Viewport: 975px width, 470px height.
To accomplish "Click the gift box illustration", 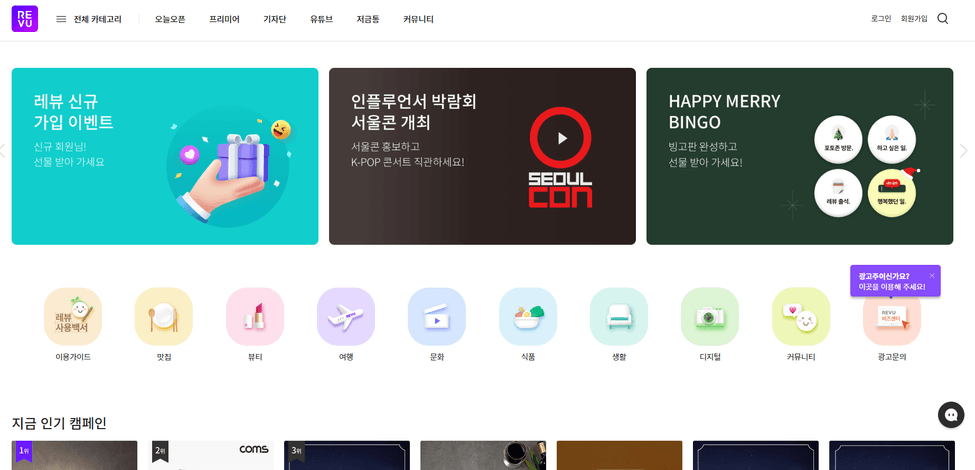I will (x=243, y=159).
